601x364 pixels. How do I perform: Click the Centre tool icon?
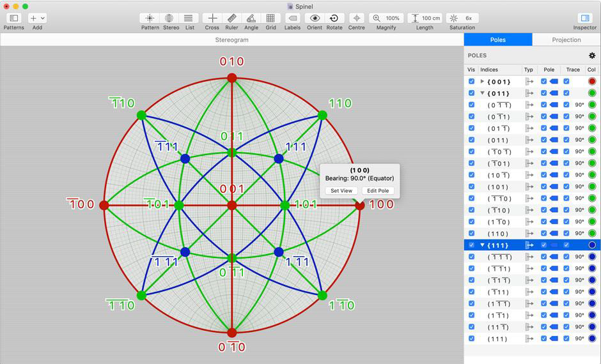(x=357, y=18)
